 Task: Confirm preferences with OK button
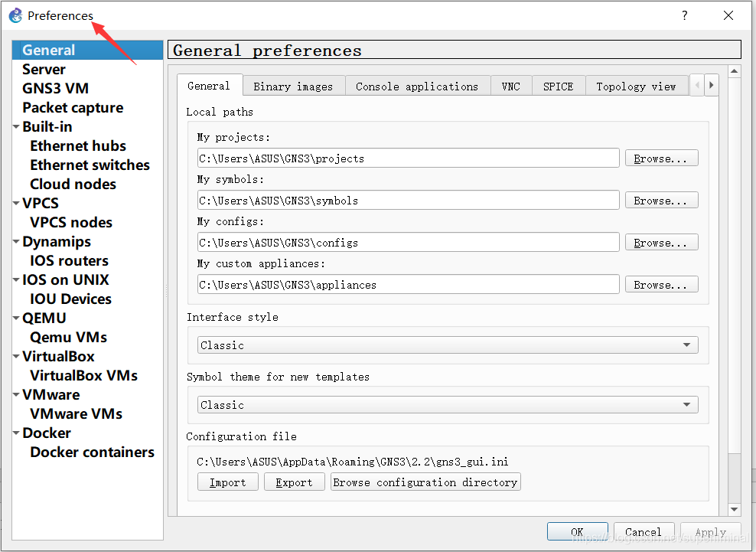(x=577, y=532)
